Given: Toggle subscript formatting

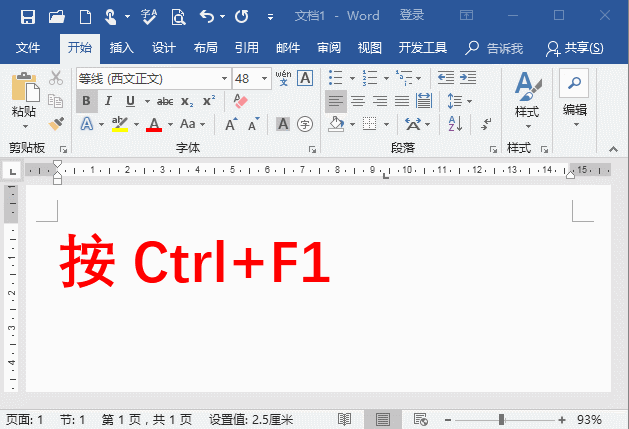Looking at the screenshot, I should pos(187,101).
